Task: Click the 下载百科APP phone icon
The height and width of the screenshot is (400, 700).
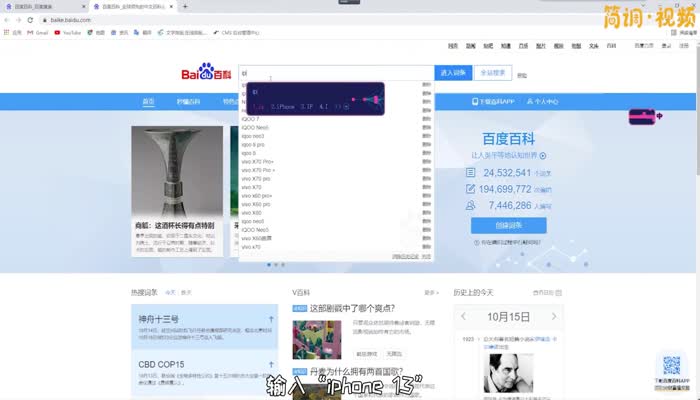Action: 475,102
